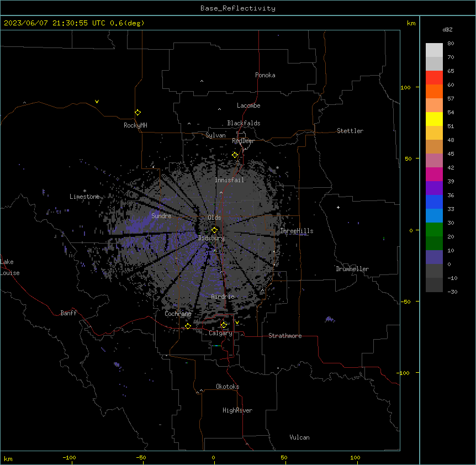Click the Olds city label
The width and height of the screenshot is (476, 465).
click(x=214, y=218)
